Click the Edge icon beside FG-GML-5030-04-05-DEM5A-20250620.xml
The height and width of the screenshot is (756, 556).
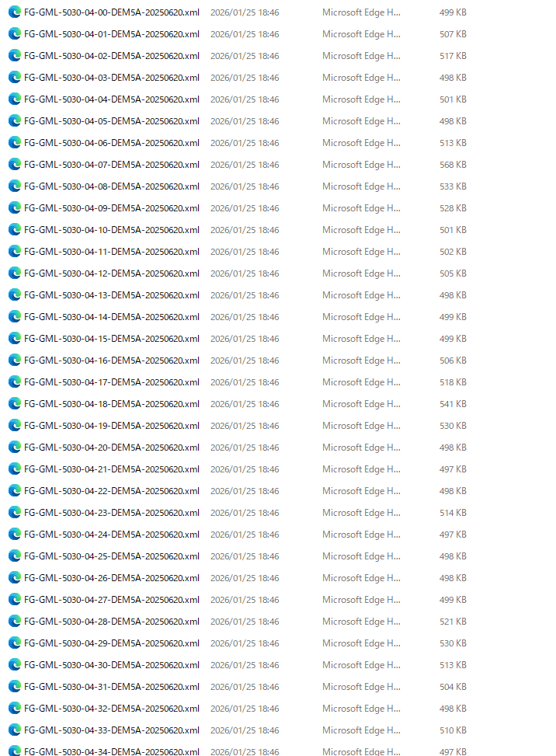[15, 121]
